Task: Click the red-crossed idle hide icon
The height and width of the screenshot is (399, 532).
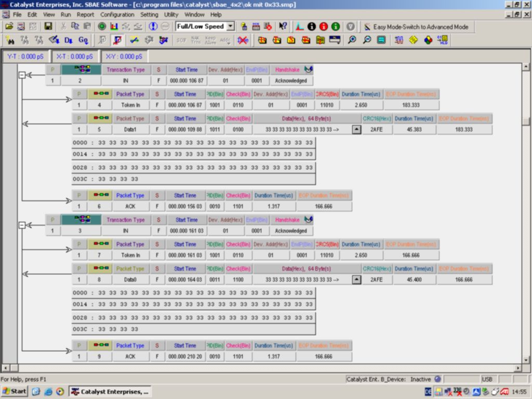Action: coord(243,40)
